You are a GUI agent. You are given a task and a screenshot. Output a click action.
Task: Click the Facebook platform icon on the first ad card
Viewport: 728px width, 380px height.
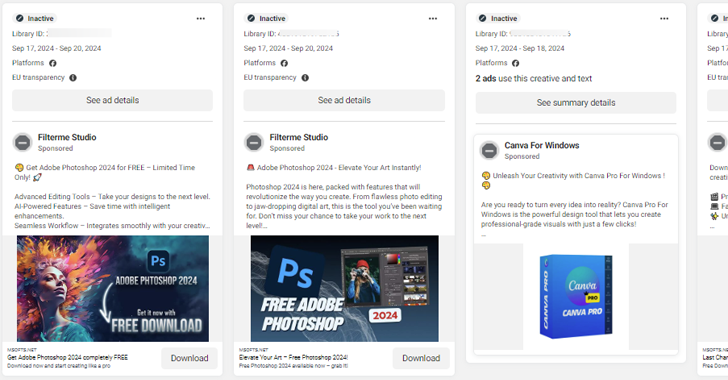53,63
